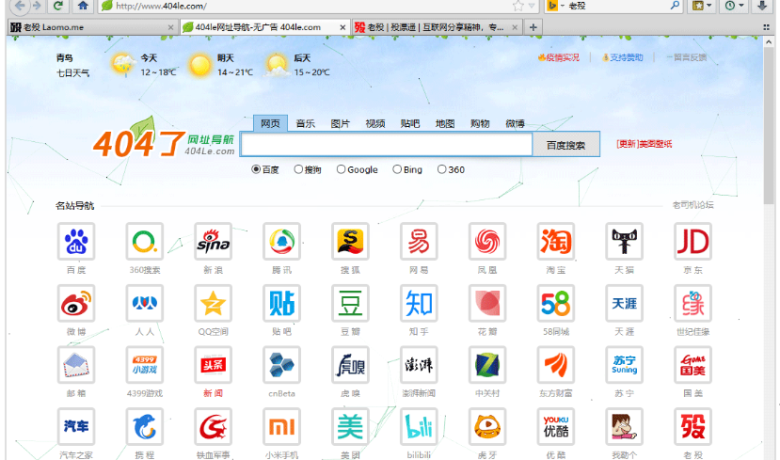The height and width of the screenshot is (460, 780).
Task: Open the 58同城 site icon
Action: click(556, 303)
